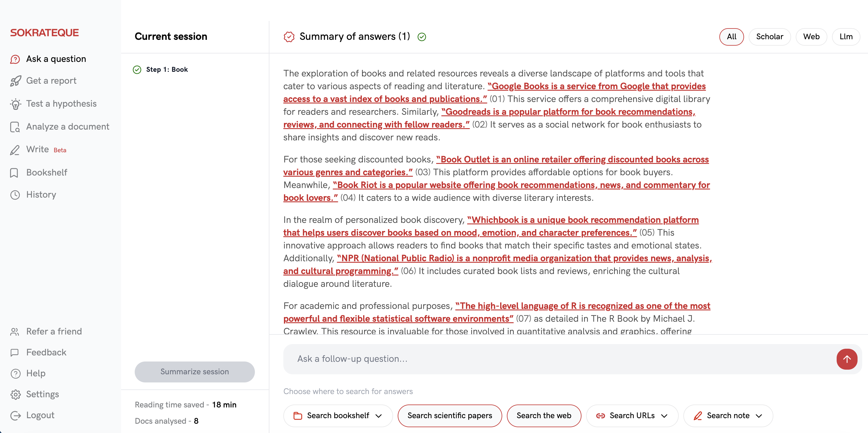Click the Test a hypothesis lightbulb icon
This screenshot has height=433, width=868.
(15, 104)
